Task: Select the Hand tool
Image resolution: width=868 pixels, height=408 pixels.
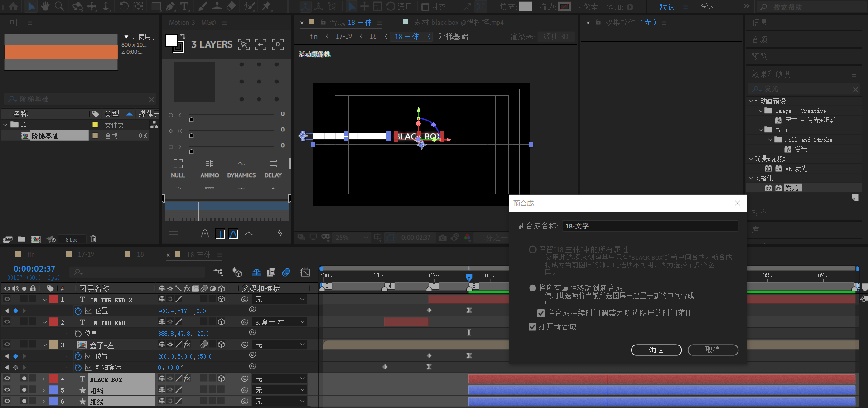Action: [x=45, y=6]
